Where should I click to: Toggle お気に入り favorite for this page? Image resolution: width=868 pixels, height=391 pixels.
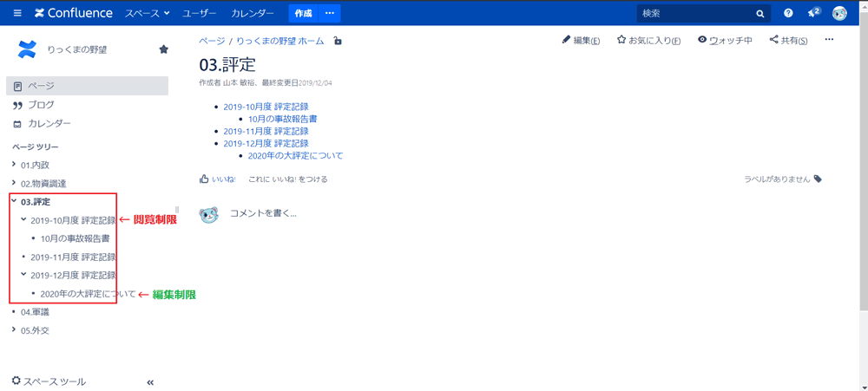pos(648,40)
